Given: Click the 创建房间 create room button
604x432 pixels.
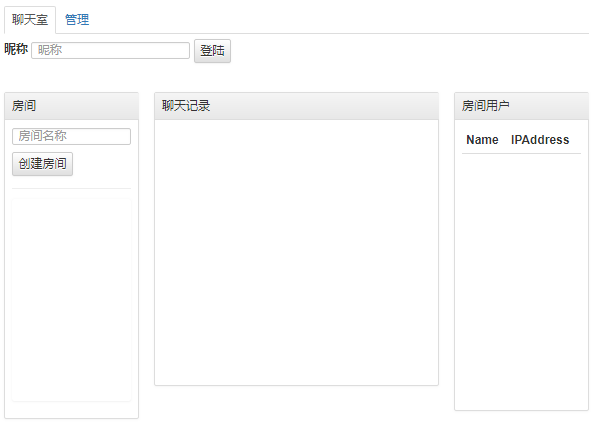Looking at the screenshot, I should [42, 164].
